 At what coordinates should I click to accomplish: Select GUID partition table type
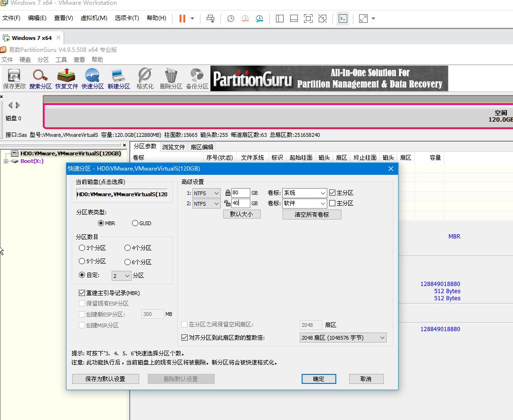point(135,223)
